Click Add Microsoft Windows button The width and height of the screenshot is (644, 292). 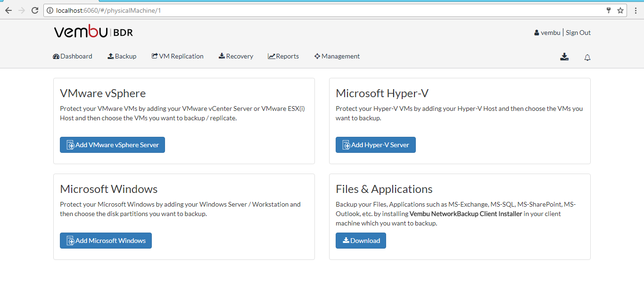[x=106, y=241]
